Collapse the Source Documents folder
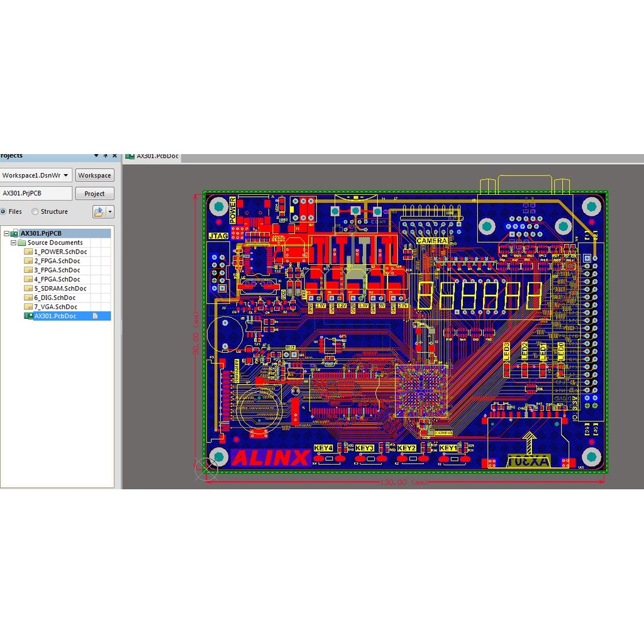644x644 pixels. (x=13, y=243)
